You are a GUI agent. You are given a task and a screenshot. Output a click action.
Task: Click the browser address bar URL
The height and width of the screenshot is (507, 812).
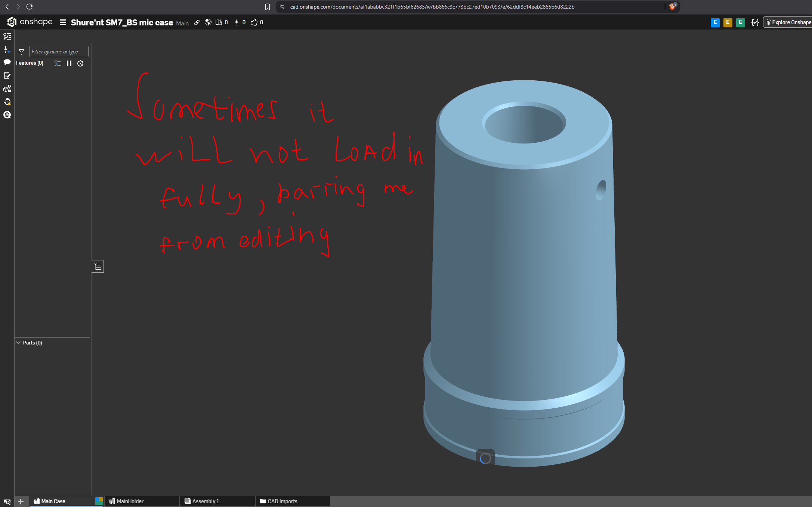point(432,7)
